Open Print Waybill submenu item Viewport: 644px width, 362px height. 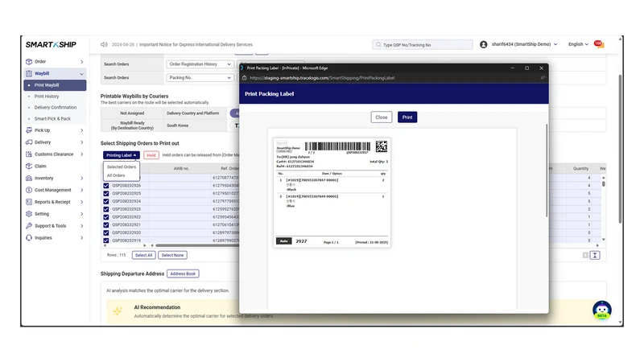click(55, 85)
